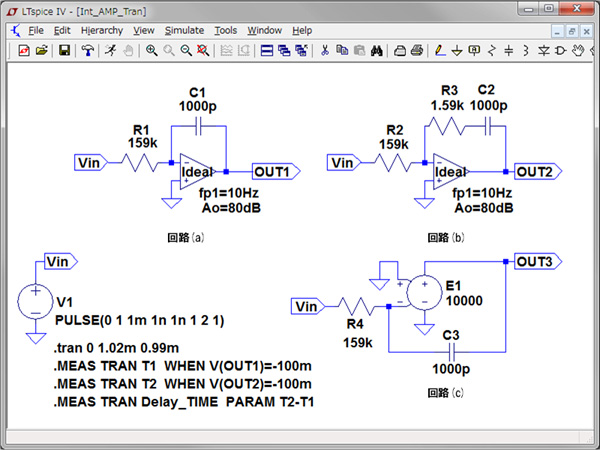The width and height of the screenshot is (600, 450).
Task: Select the Draw Wire pencil tool
Action: 440,50
